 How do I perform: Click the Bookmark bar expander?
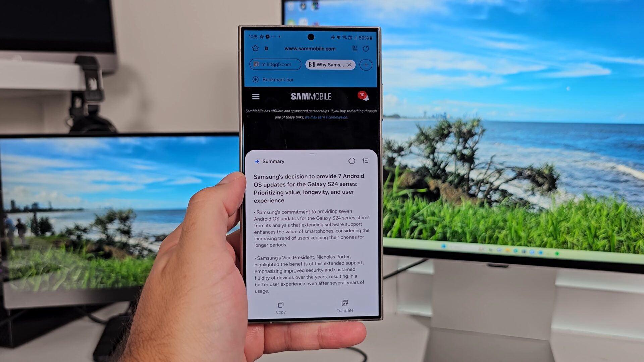pos(255,79)
